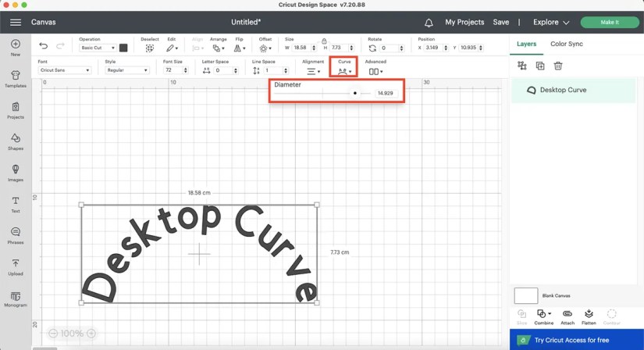Open the Advanced dropdown
Viewport: 644px width, 350px height.
(375, 72)
